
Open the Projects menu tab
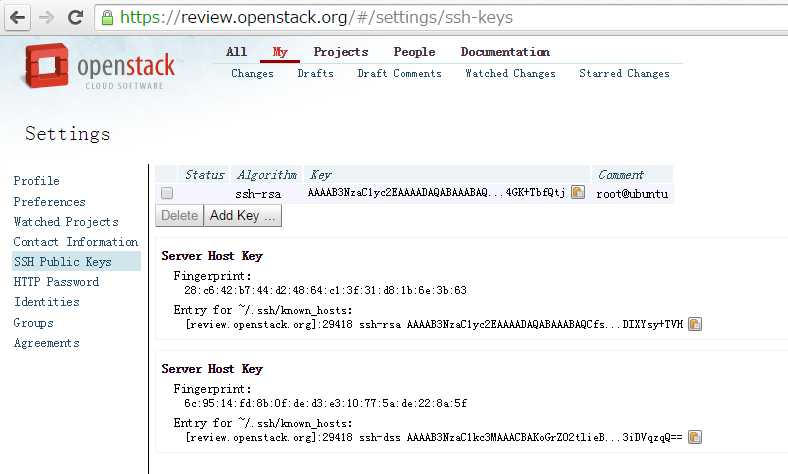341,52
